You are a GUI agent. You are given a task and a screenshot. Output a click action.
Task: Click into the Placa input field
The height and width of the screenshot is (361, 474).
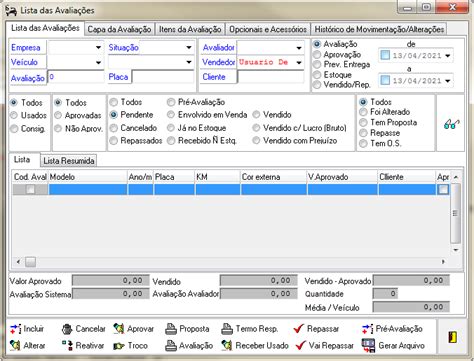click(163, 77)
